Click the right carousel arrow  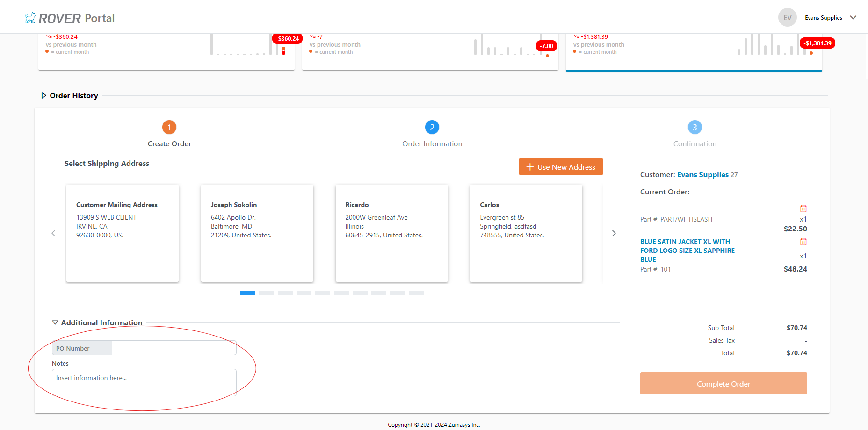(614, 233)
